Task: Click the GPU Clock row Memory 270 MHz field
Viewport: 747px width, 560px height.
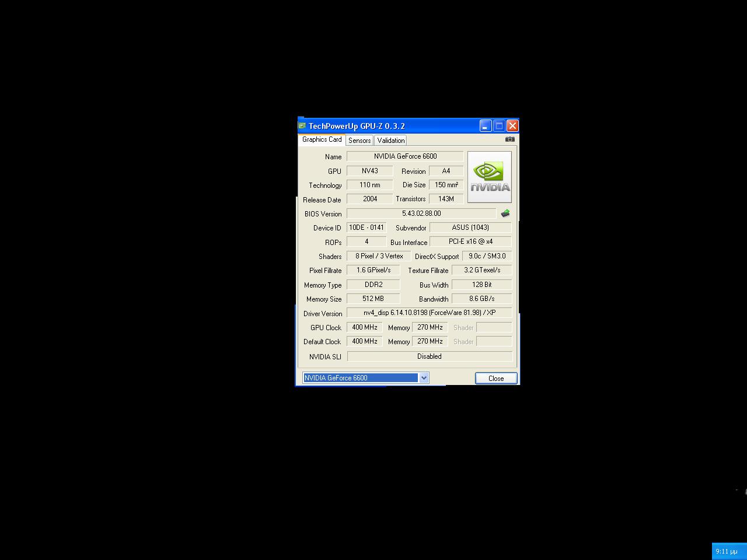Action: tap(430, 327)
